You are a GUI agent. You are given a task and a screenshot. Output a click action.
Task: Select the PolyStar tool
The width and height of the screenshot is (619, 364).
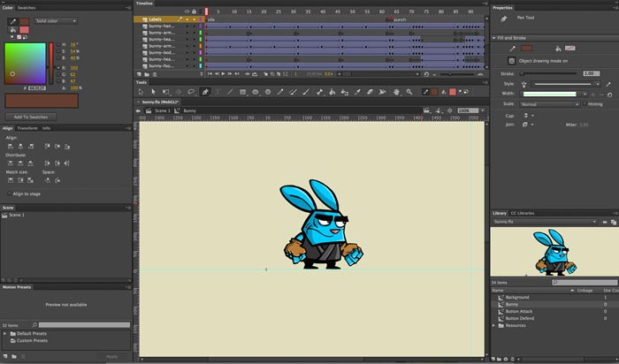(x=268, y=92)
